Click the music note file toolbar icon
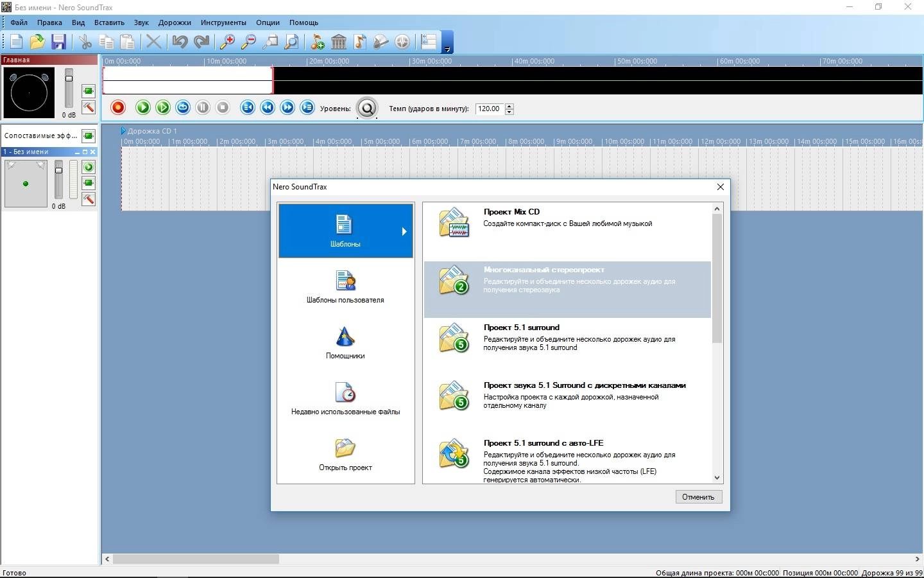This screenshot has width=924, height=578. coord(360,42)
